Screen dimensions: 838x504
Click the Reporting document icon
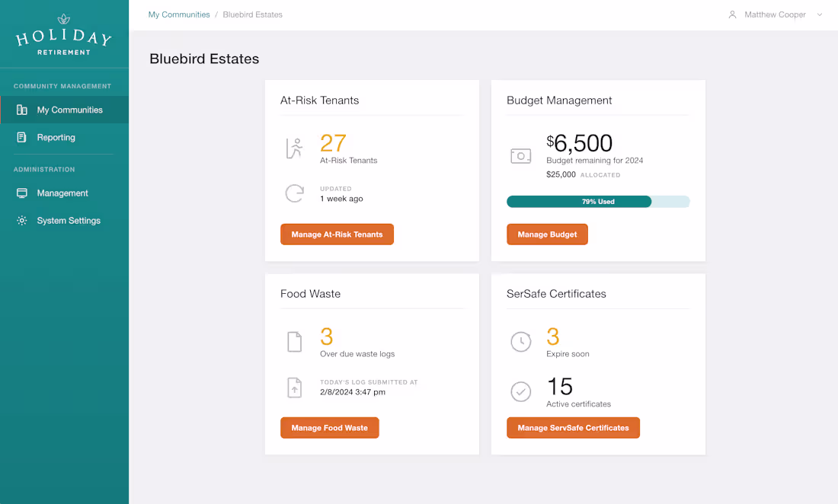21,137
